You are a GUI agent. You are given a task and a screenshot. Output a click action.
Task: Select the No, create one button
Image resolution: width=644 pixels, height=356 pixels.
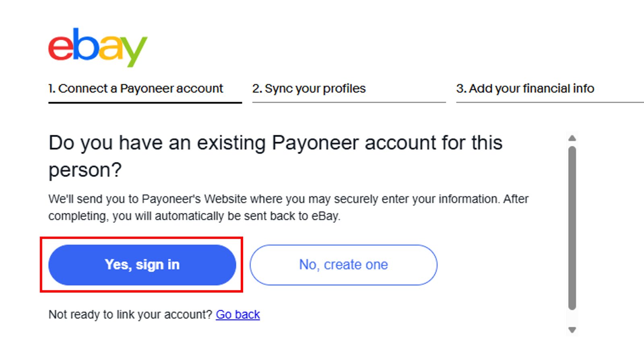tap(343, 265)
